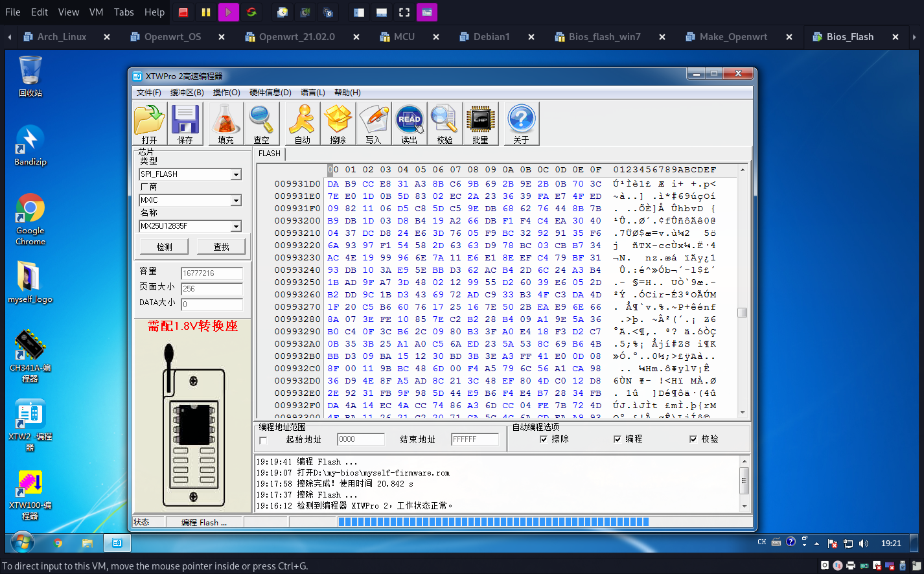
Task: Open 批量 (Batch) chip icon
Action: pos(480,123)
